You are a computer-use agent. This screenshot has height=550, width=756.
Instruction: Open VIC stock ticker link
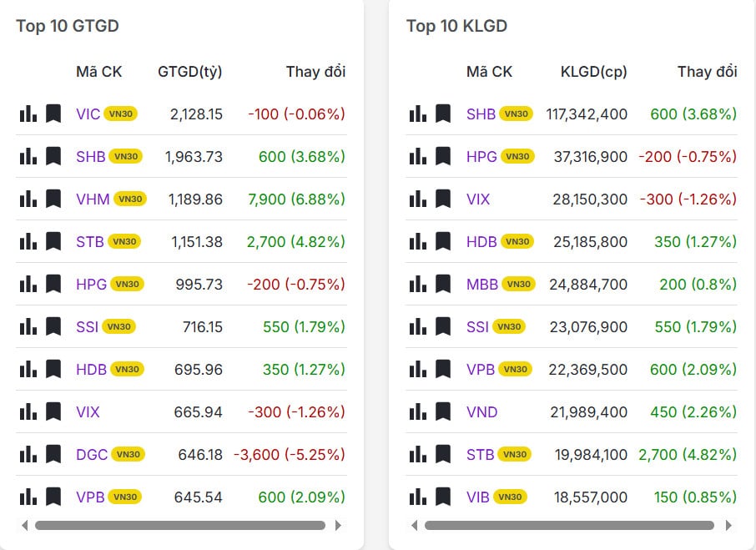(88, 114)
